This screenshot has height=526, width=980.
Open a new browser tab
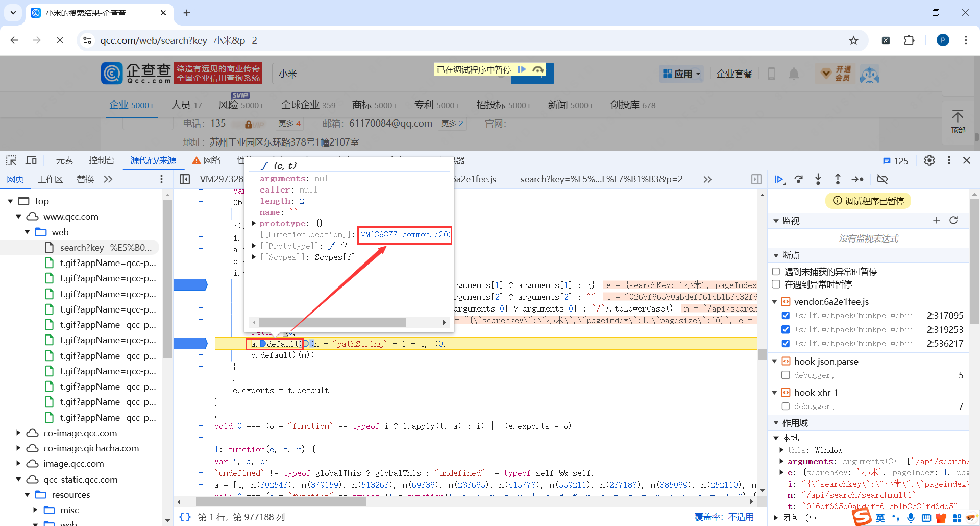pos(187,13)
